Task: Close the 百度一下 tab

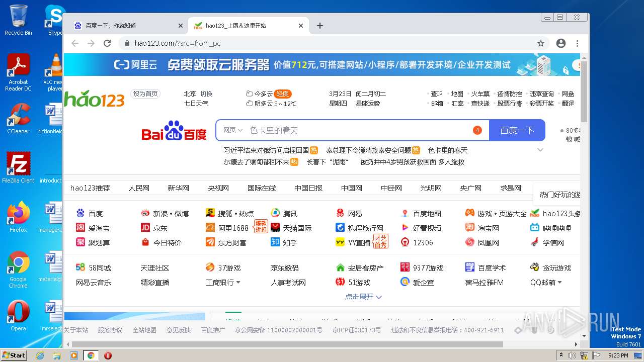Action: (x=181, y=26)
